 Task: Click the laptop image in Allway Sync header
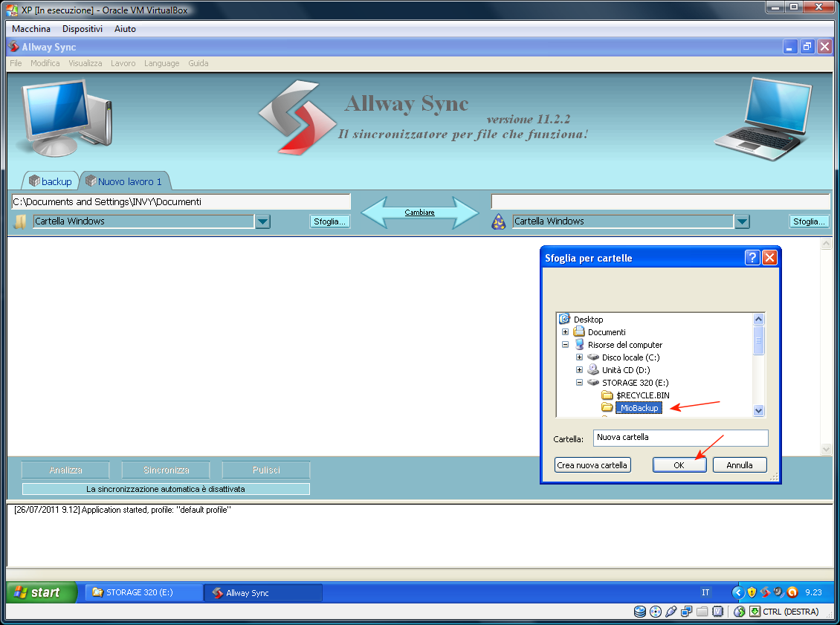point(763,119)
